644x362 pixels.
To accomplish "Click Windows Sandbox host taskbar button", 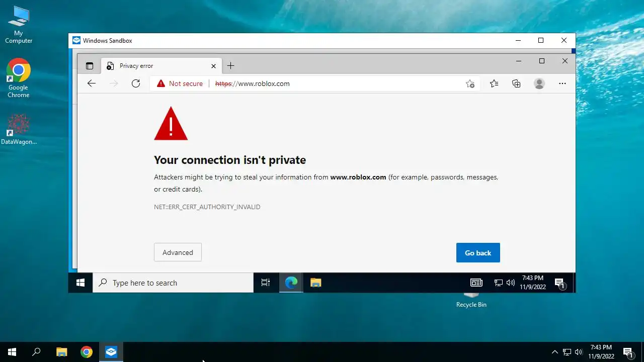I will pyautogui.click(x=111, y=352).
